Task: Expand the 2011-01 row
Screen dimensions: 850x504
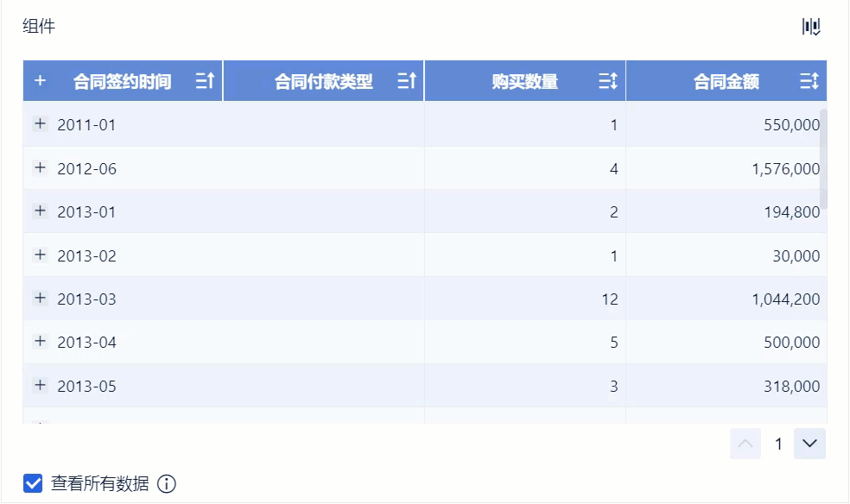Action: [x=40, y=124]
